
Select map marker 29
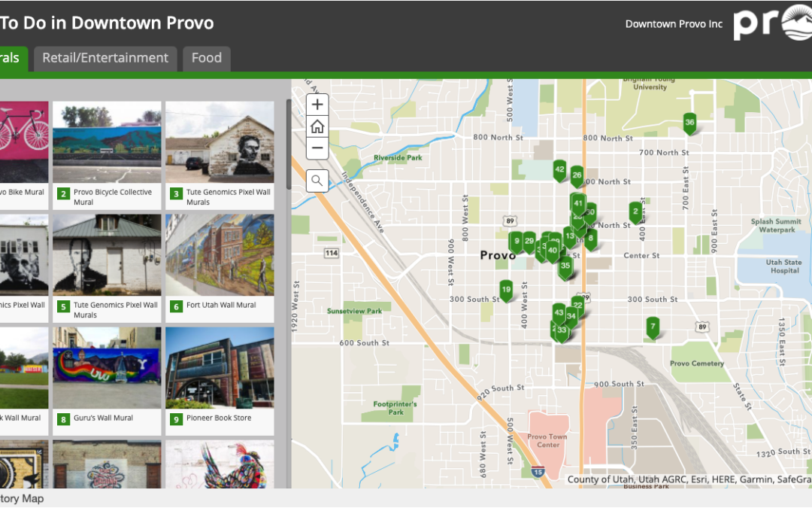point(529,242)
